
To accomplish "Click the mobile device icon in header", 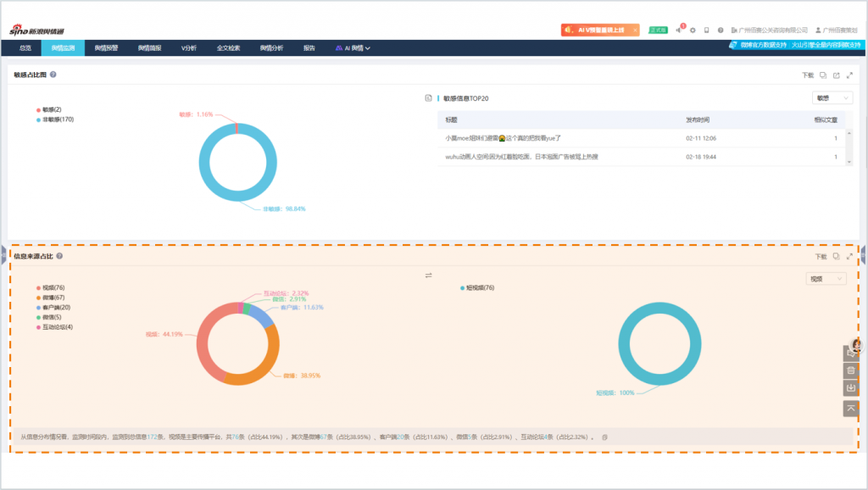I will 706,30.
